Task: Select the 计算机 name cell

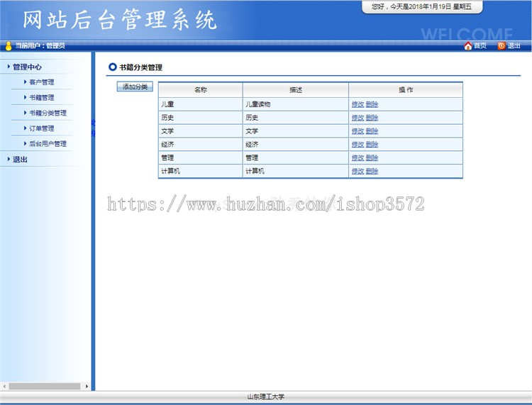Action: [201, 171]
